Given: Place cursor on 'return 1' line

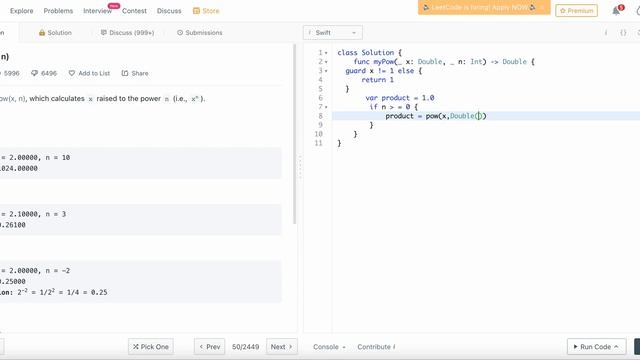Looking at the screenshot, I should pos(378,80).
